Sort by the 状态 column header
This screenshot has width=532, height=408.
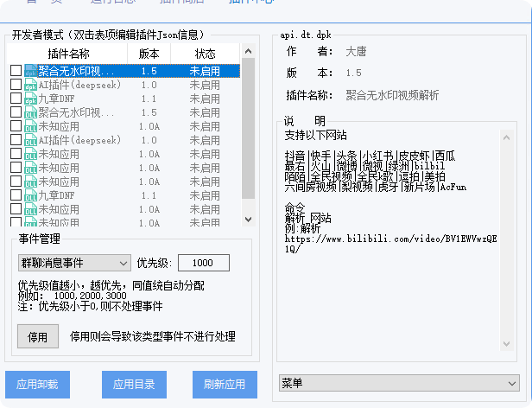click(204, 53)
